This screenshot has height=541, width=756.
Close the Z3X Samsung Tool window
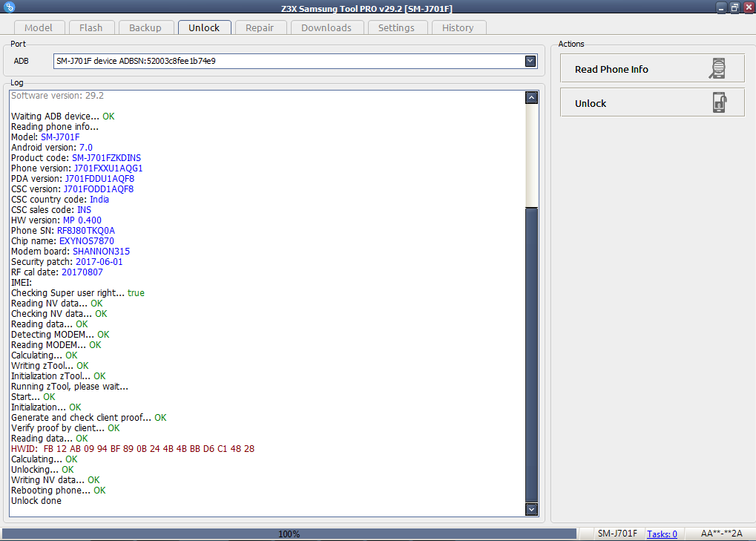(749, 7)
